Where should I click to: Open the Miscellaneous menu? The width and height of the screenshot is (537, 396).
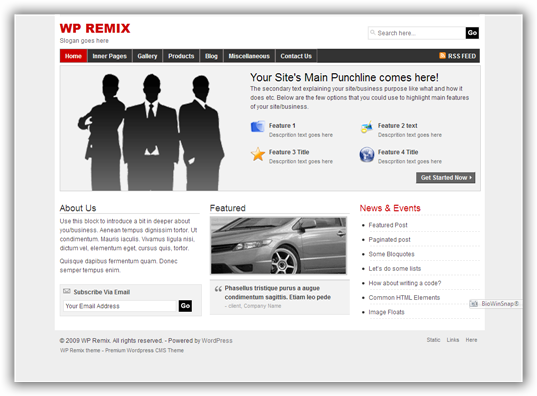click(x=249, y=56)
